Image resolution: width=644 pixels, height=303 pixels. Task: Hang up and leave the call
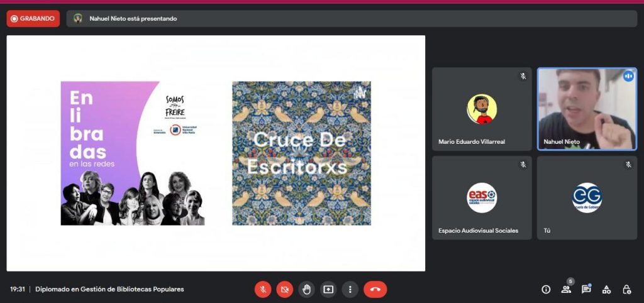375,289
